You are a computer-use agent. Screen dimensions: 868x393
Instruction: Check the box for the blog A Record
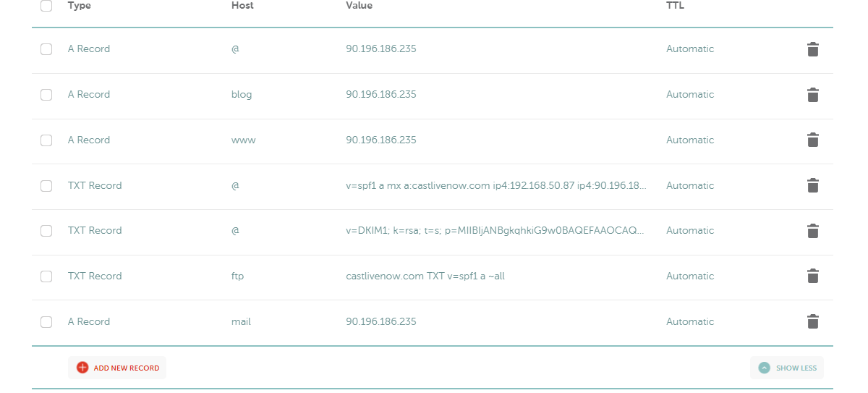(46, 95)
